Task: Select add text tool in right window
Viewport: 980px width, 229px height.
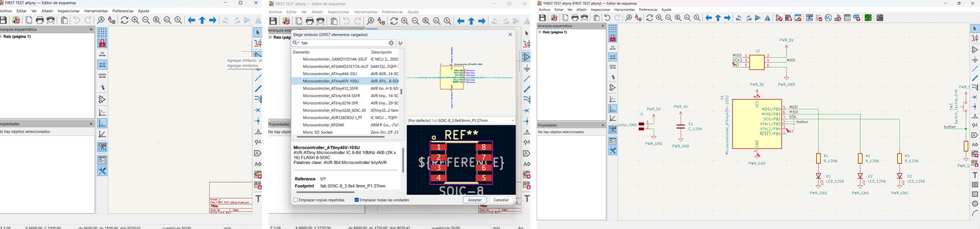Action: [975, 175]
